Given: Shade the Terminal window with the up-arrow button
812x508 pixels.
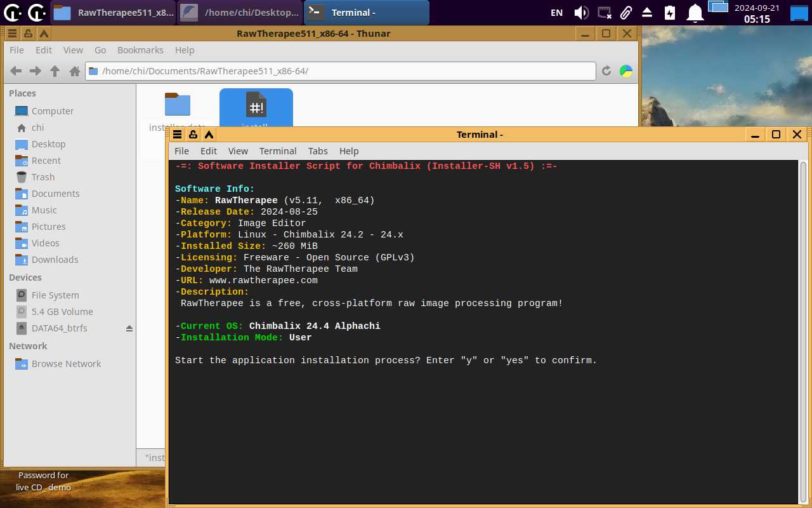Looking at the screenshot, I should click(209, 135).
